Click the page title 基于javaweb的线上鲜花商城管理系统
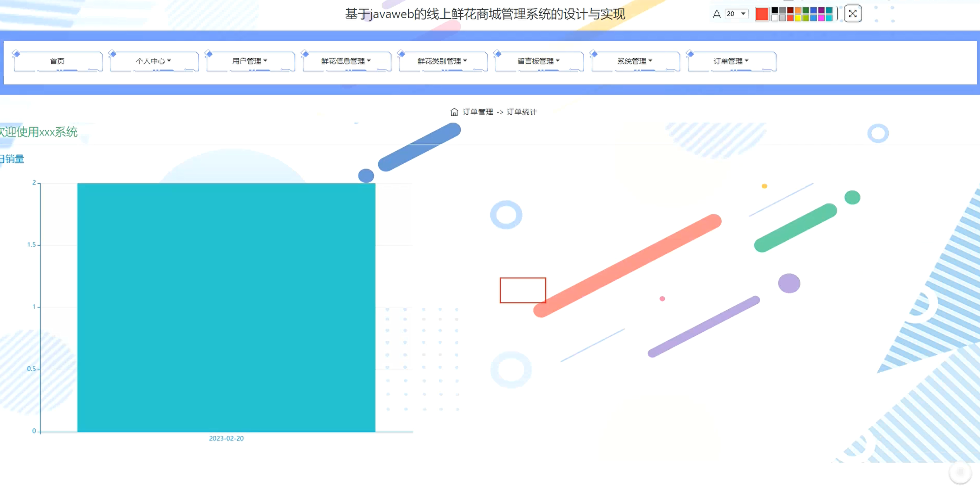Screen dimensions: 980x487 tap(486, 14)
